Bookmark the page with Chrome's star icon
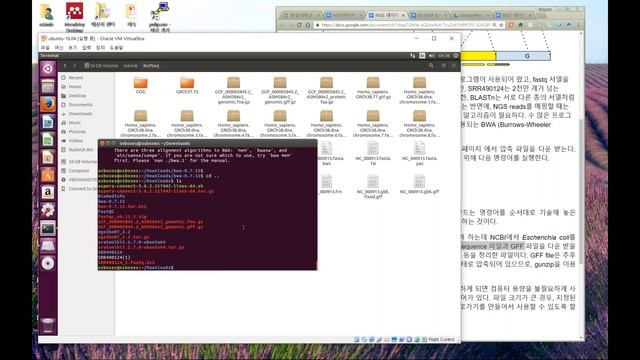Viewport: 640px width, 360px height. (x=501, y=25)
